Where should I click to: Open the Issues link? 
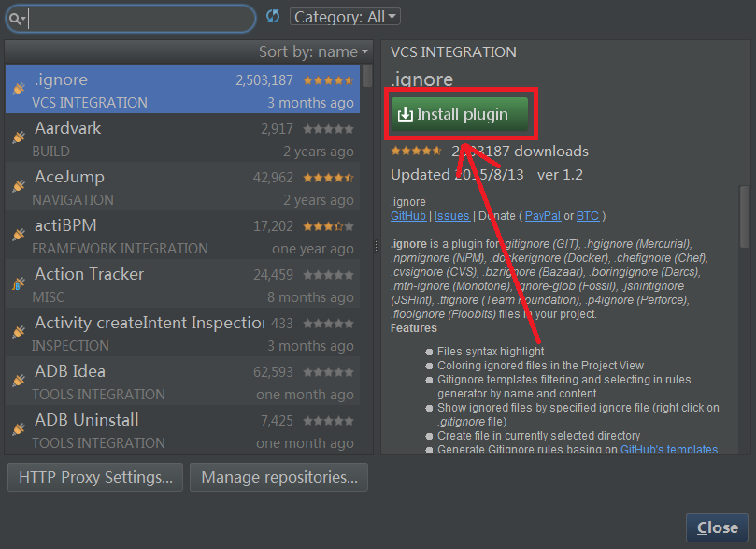click(451, 215)
